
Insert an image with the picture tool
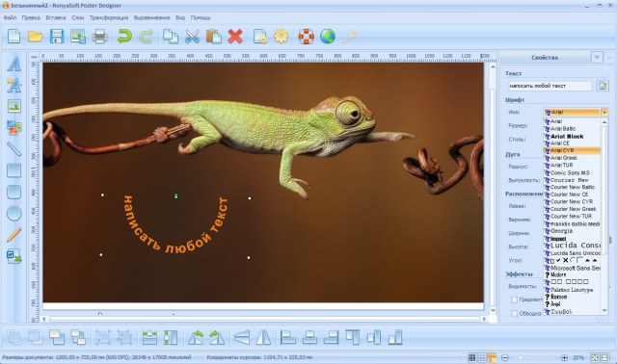[13, 106]
